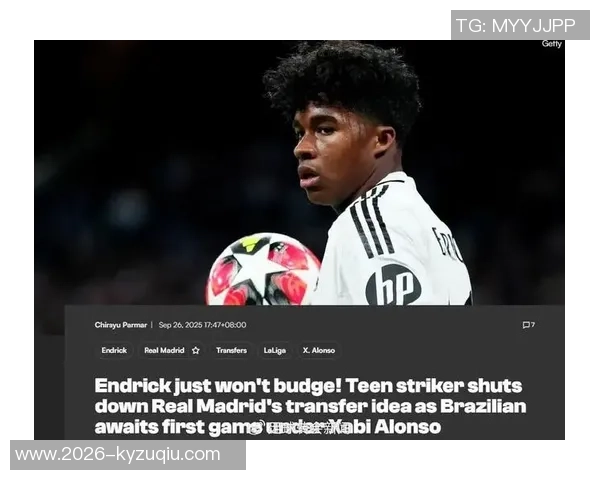The height and width of the screenshot is (480, 600).
Task: Click the Getty photo credit
Action: (x=551, y=44)
